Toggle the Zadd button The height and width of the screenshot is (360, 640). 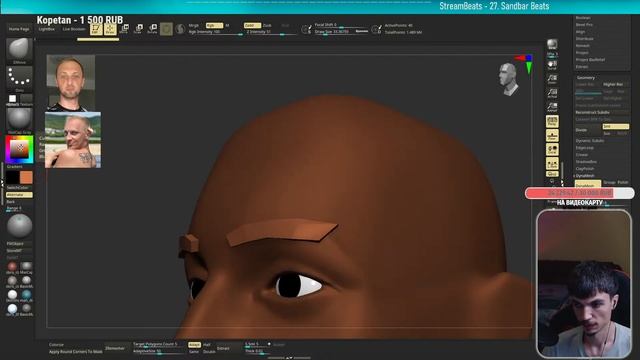[x=252, y=25]
